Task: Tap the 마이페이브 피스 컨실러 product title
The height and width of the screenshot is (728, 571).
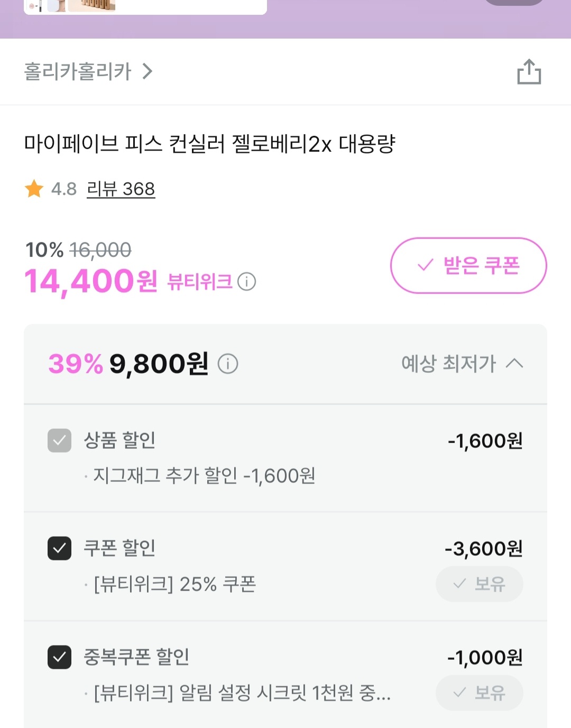Action: [x=209, y=144]
